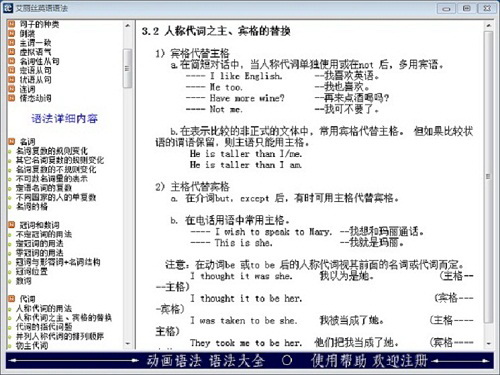The width and height of the screenshot is (500, 375).
Task: Click the orange icon beside 名词 heading
Action: [x=12, y=141]
